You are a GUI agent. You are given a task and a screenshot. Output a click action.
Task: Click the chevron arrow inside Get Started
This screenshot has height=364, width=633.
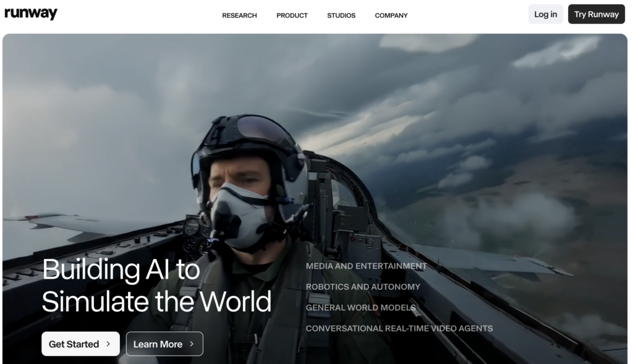108,344
